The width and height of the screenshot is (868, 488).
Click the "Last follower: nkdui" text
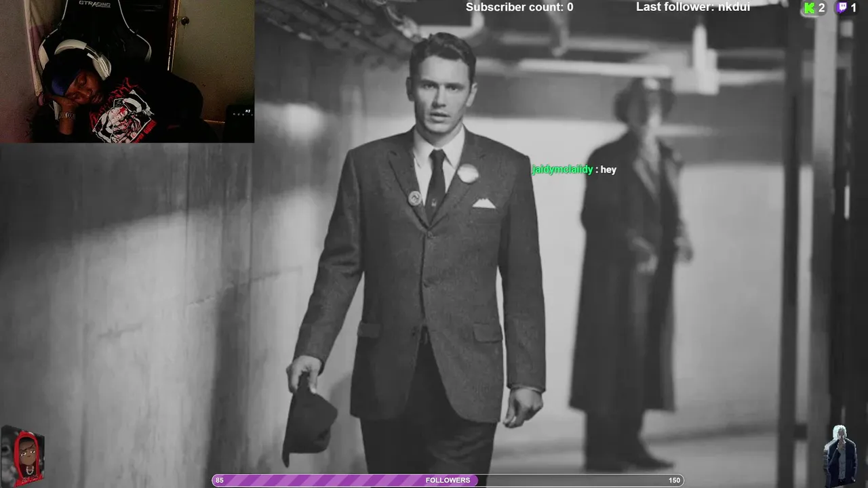pos(693,7)
